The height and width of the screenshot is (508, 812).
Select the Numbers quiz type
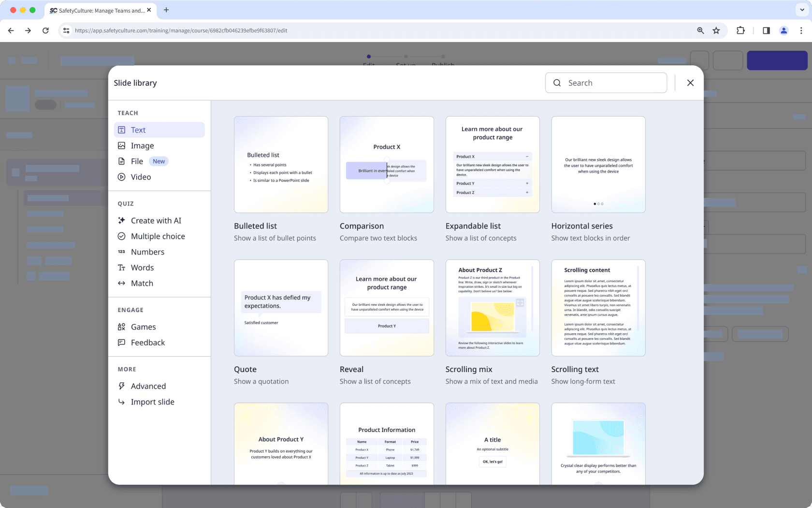pos(148,252)
